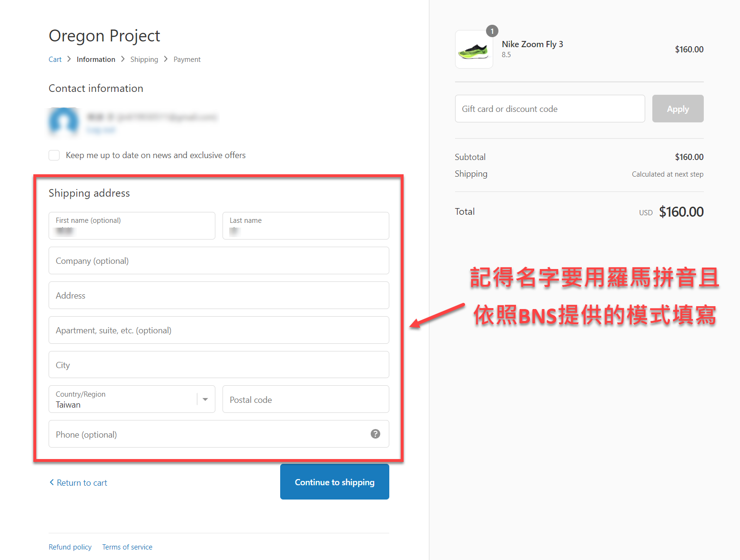Click the blurred account avatar icon
The width and height of the screenshot is (740, 560).
pyautogui.click(x=63, y=121)
